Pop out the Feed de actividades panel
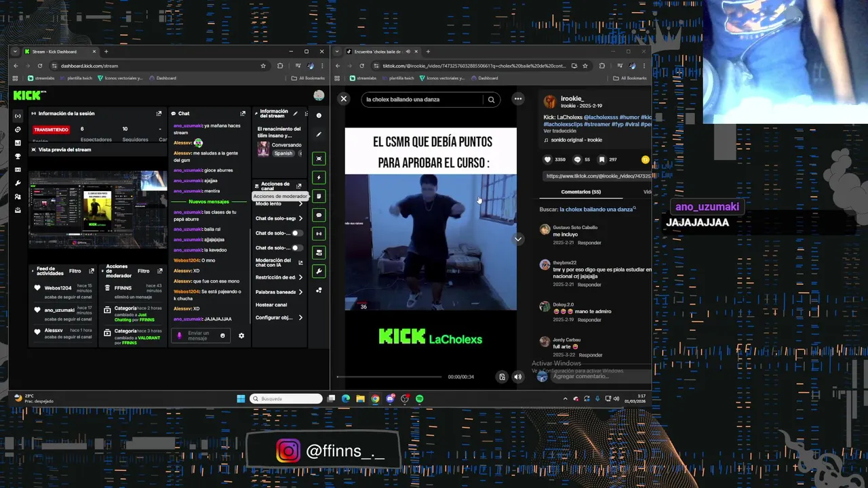868x488 pixels. [92, 271]
